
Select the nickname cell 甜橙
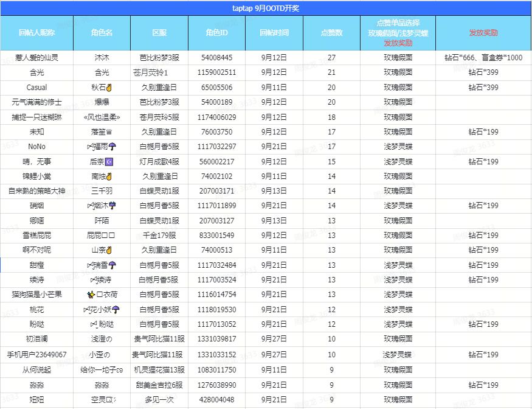tap(36, 265)
